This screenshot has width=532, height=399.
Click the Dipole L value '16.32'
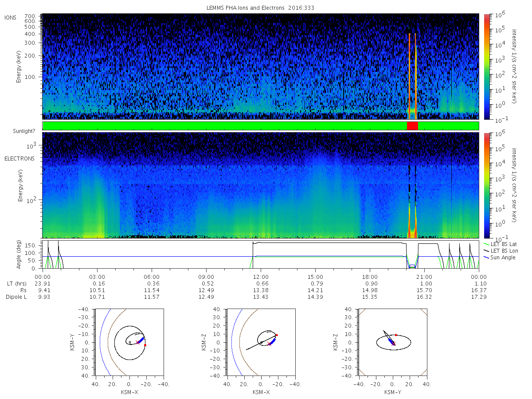pos(424,297)
